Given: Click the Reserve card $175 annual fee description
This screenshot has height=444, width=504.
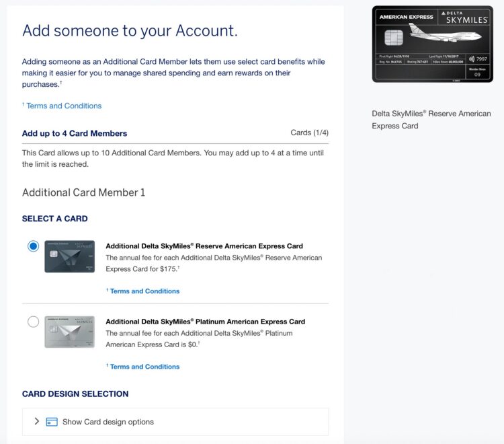Looking at the screenshot, I should 214,263.
